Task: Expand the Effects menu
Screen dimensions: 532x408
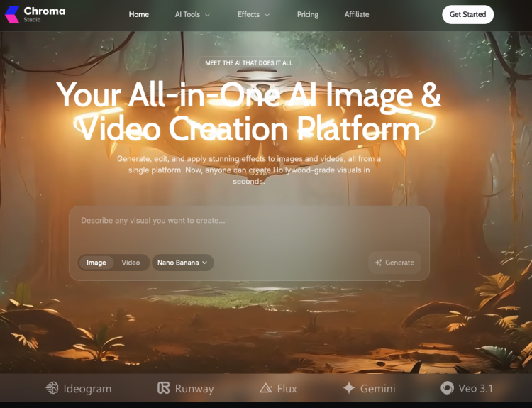Action: tap(253, 14)
